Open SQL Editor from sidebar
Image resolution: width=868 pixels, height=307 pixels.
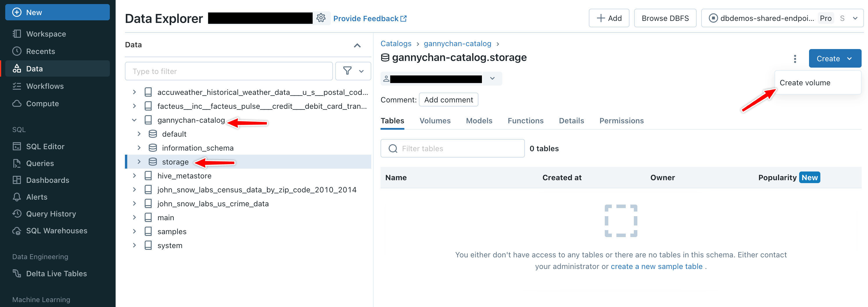pyautogui.click(x=45, y=147)
